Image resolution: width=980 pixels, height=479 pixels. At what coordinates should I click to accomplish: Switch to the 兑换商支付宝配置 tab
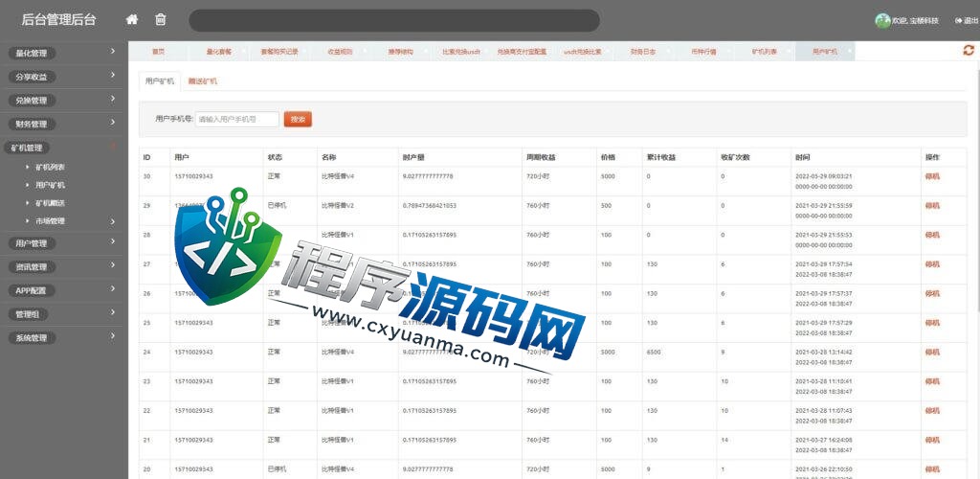click(522, 52)
